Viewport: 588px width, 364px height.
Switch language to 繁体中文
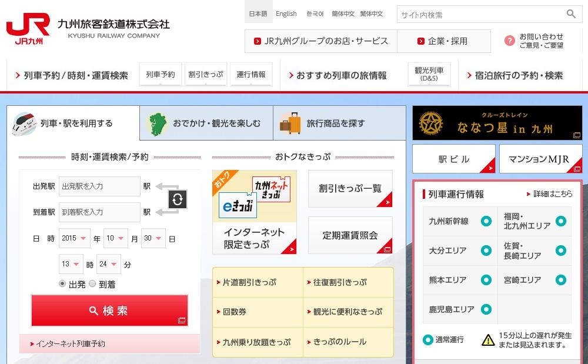[x=372, y=14]
